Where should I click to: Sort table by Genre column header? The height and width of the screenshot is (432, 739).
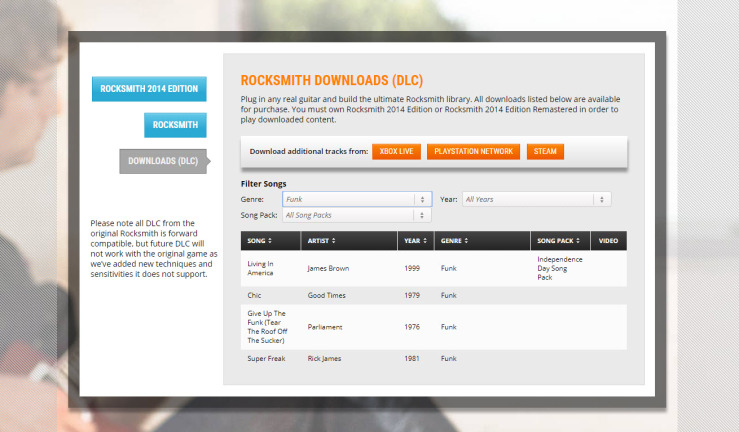482,241
